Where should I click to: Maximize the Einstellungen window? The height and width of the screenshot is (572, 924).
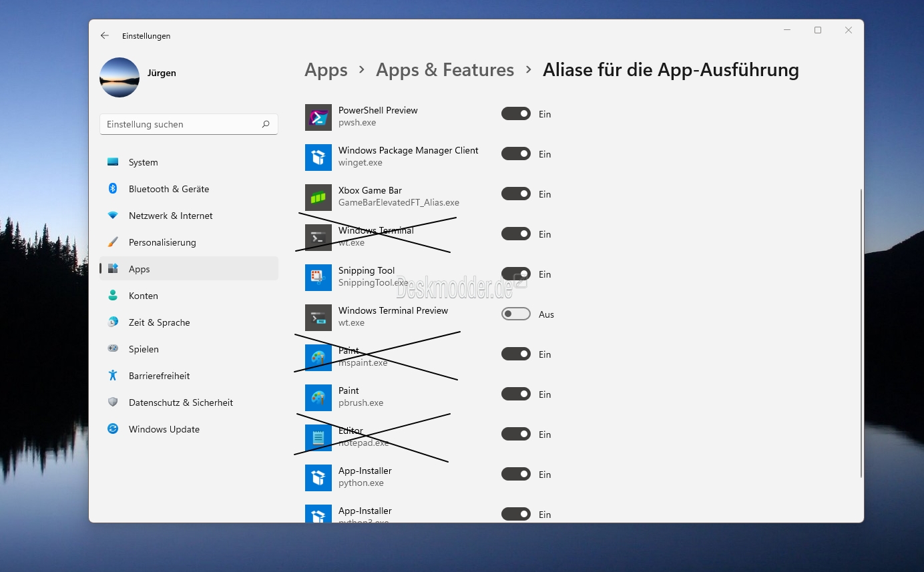(818, 30)
